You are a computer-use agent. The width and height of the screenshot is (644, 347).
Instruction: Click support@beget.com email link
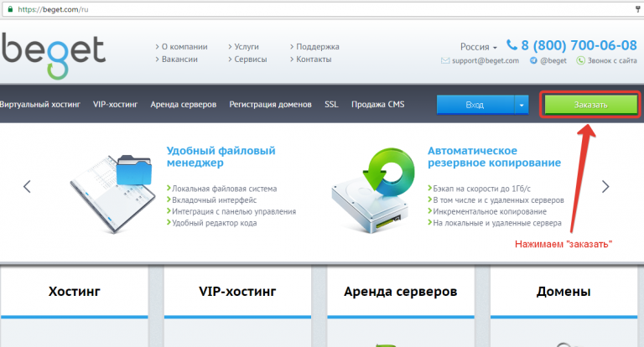tap(486, 61)
